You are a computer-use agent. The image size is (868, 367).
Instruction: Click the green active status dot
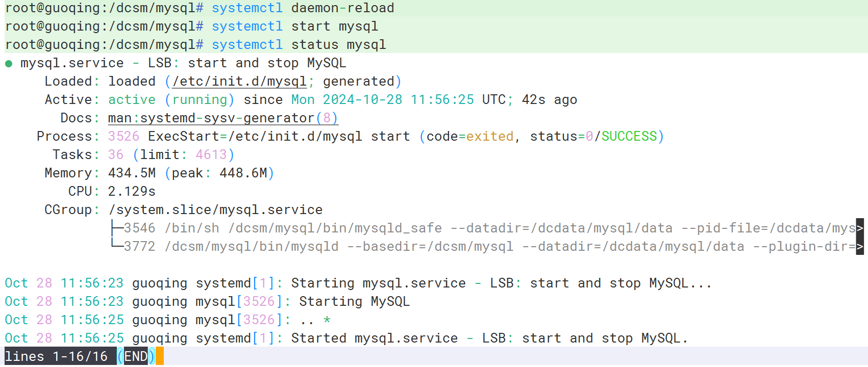[x=9, y=64]
